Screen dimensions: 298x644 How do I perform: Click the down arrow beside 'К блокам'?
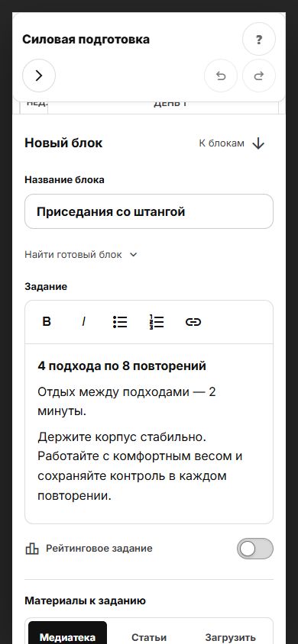[258, 143]
